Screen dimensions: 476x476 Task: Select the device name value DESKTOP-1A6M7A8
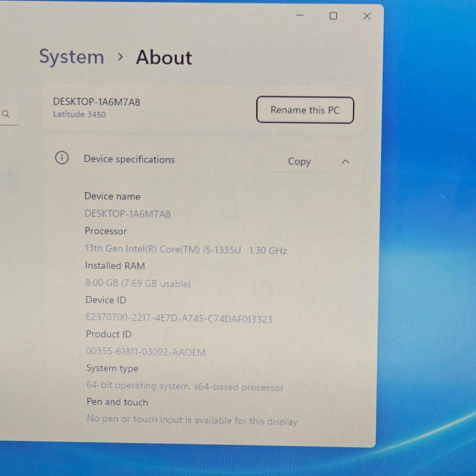click(128, 214)
